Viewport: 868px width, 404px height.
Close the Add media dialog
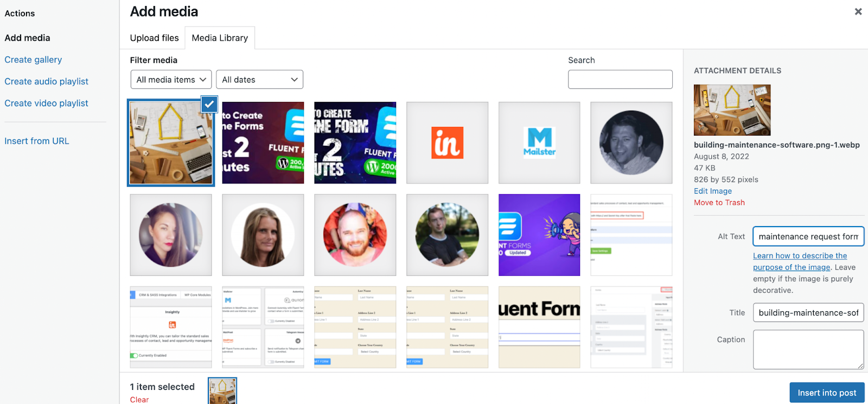tap(858, 11)
